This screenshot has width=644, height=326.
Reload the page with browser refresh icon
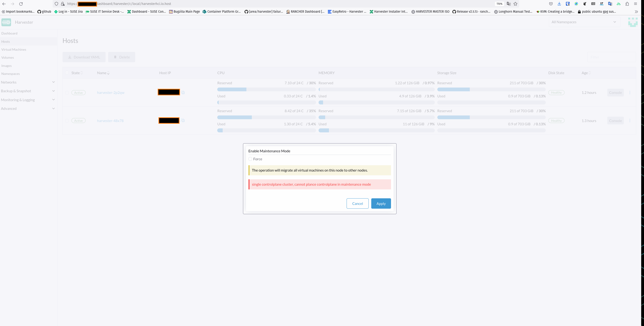tap(21, 4)
